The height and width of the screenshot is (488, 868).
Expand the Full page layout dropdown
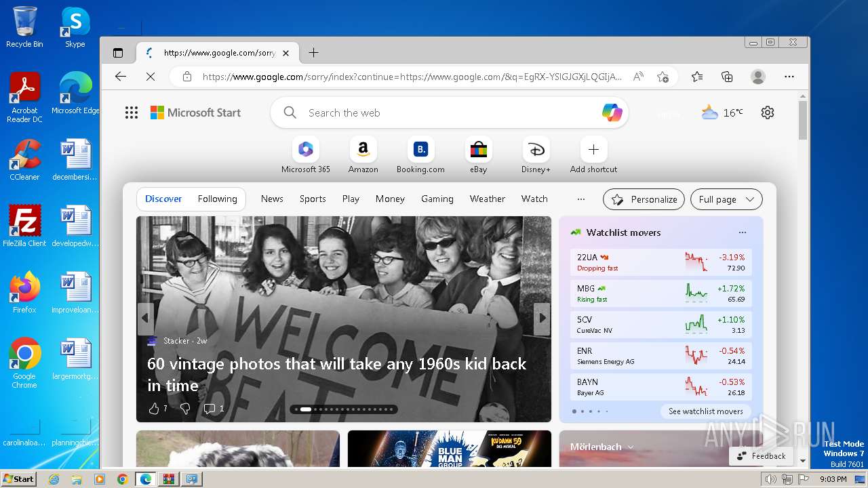coord(726,199)
